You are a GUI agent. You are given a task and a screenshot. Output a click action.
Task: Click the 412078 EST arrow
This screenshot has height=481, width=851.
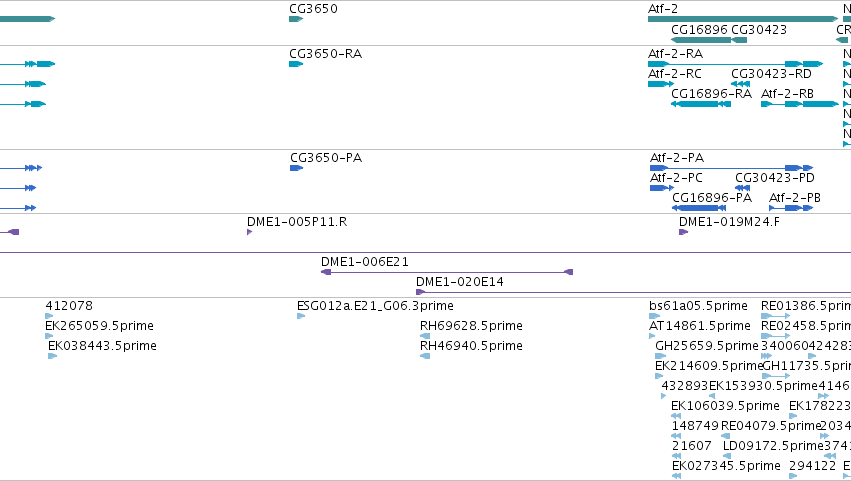click(x=49, y=316)
